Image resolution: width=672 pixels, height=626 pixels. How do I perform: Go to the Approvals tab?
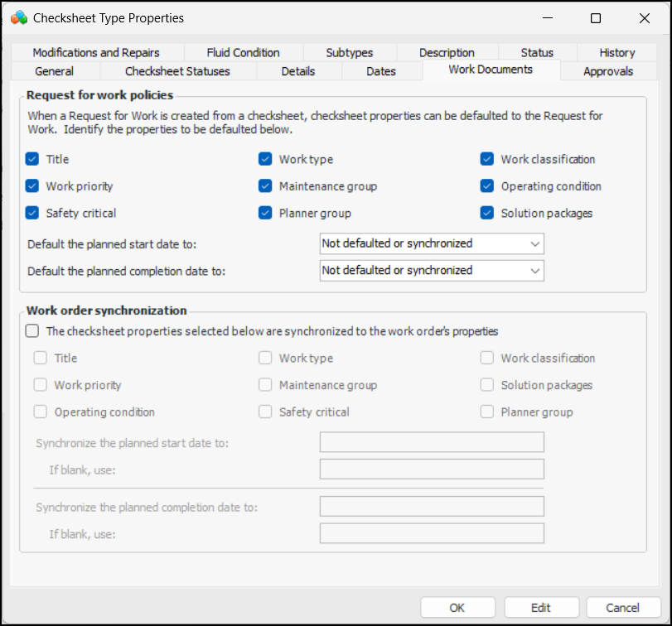point(608,71)
